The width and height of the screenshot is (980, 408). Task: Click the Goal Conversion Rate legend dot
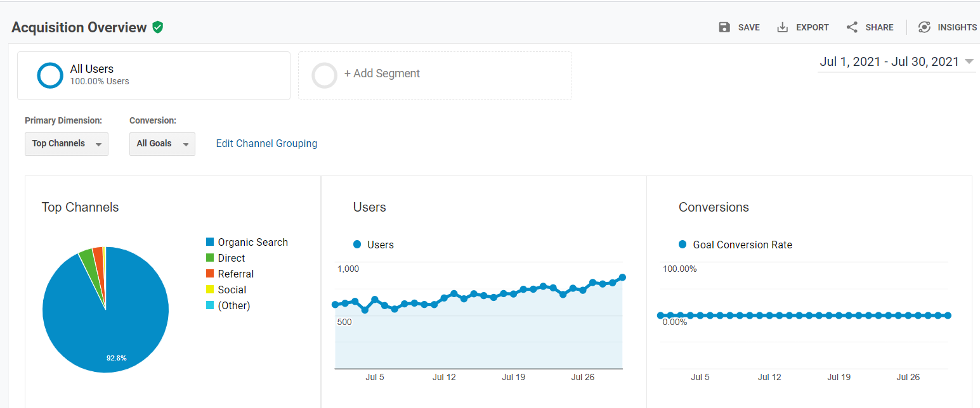click(683, 245)
